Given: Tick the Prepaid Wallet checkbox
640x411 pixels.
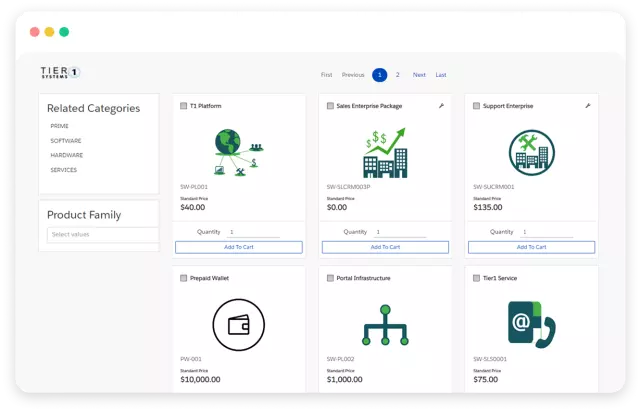Looking at the screenshot, I should [183, 278].
